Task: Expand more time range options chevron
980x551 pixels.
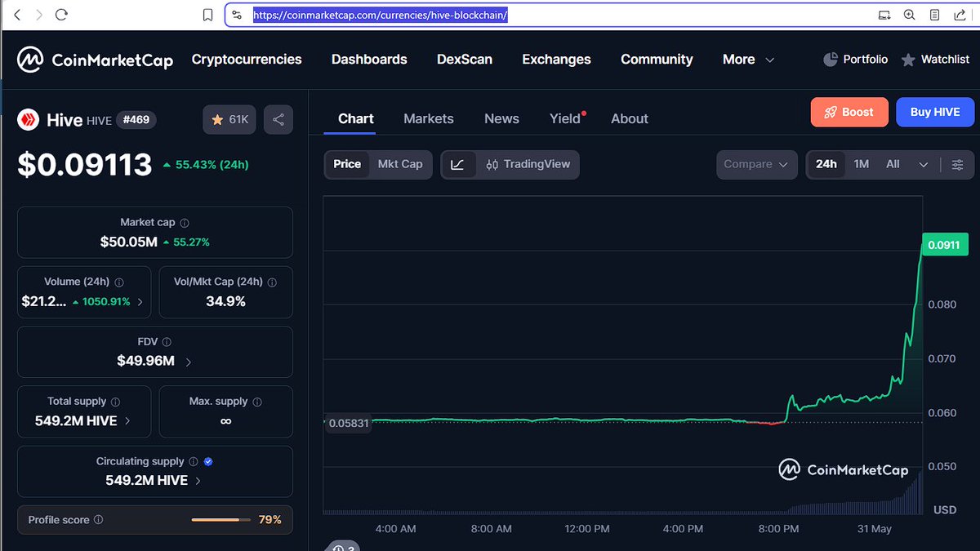Action: tap(924, 164)
